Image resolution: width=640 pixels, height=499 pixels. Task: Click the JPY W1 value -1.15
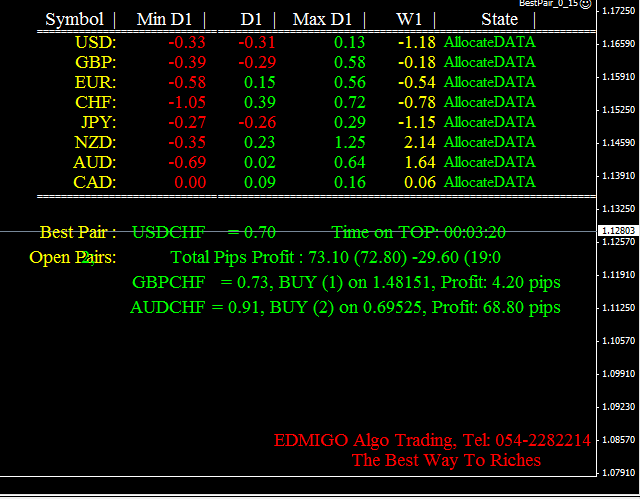click(x=417, y=122)
